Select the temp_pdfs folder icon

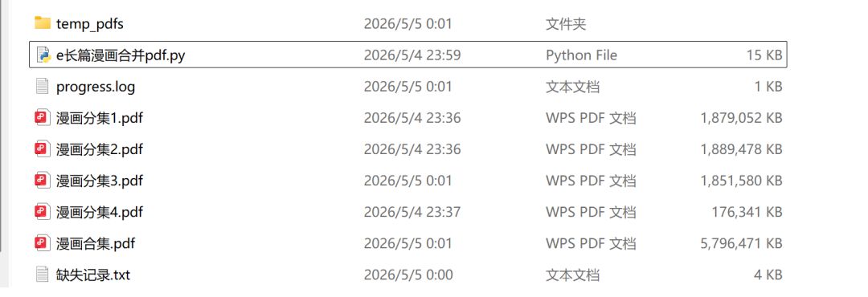coord(43,23)
